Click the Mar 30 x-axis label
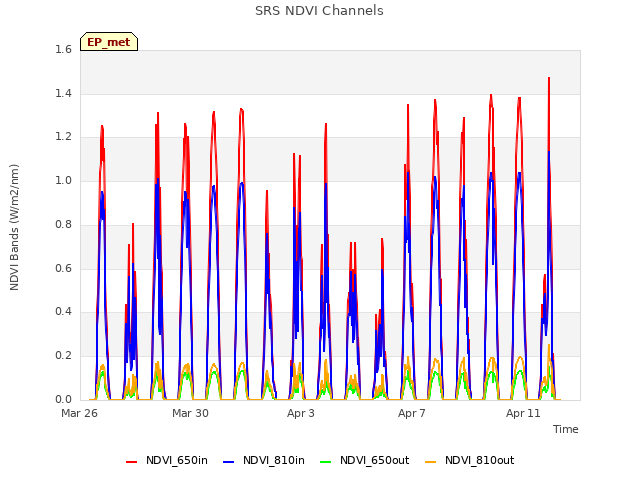Viewport: 640px width, 480px height. tap(190, 413)
